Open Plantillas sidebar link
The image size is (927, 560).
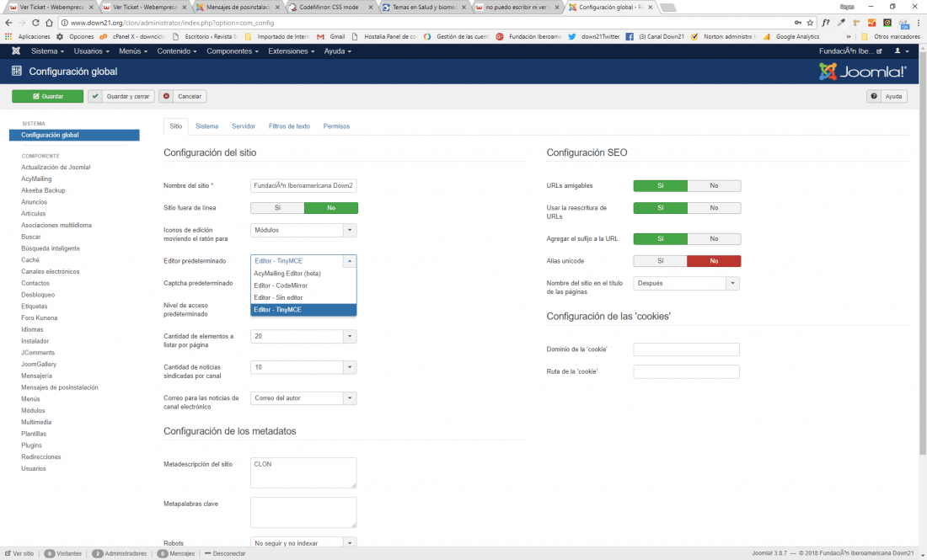coord(34,434)
